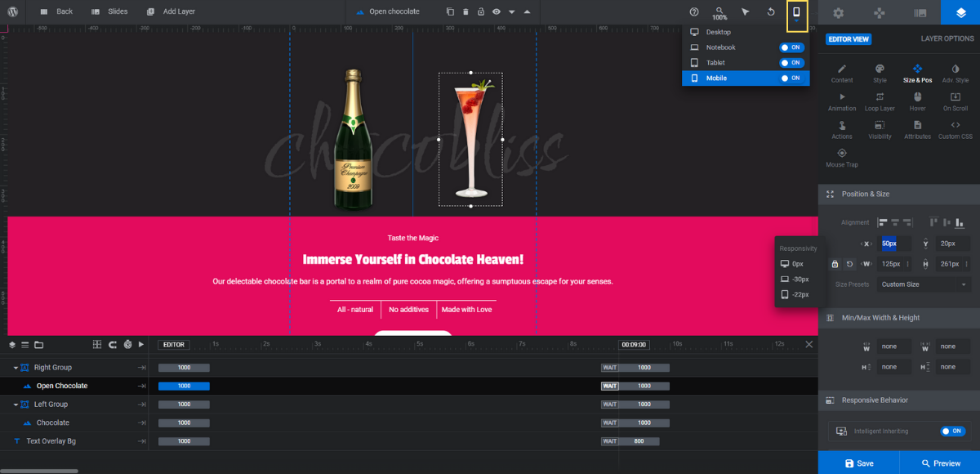Toggle the Intelligent Inheriting switch
Screen dimensions: 980x474
tap(952, 431)
